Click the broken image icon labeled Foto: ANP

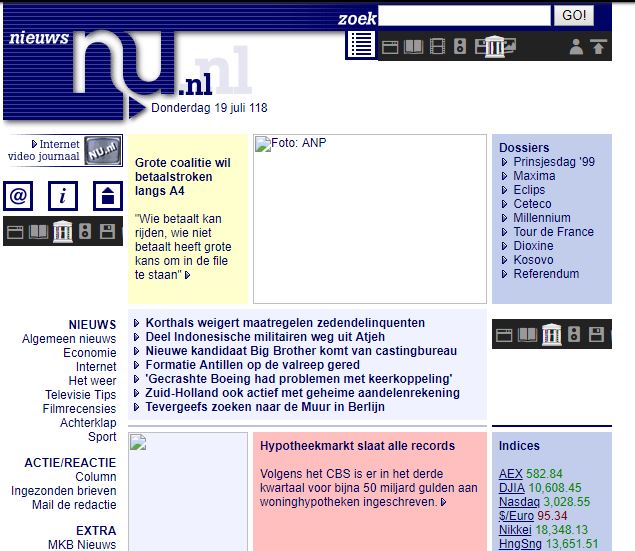click(263, 144)
